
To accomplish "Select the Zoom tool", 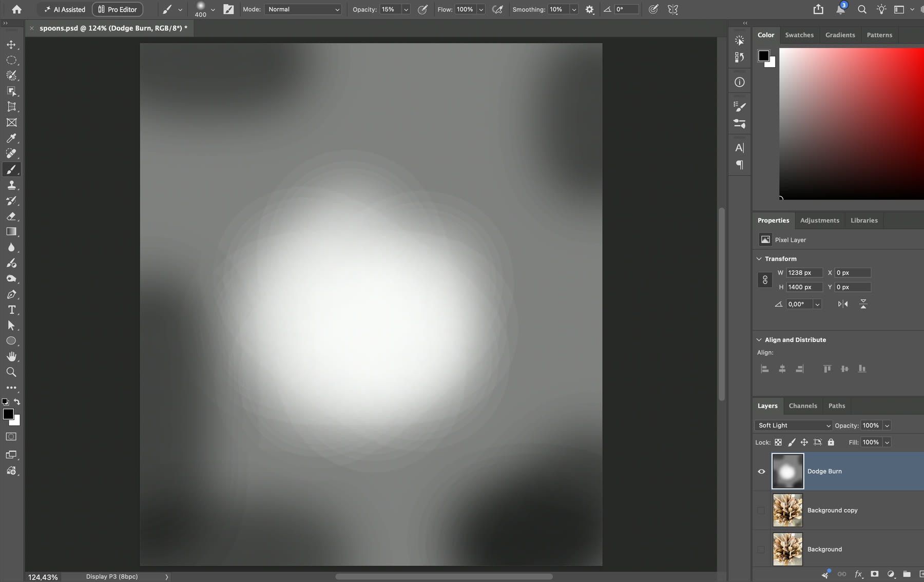I will point(11,372).
